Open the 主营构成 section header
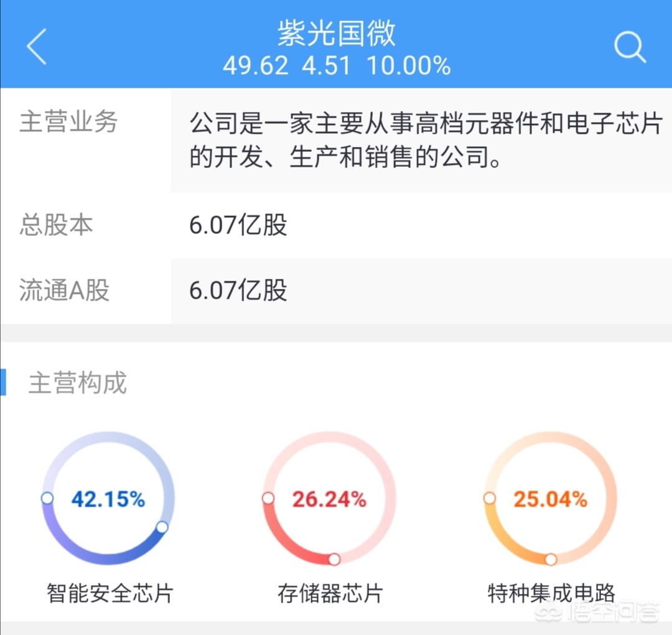 [78, 383]
